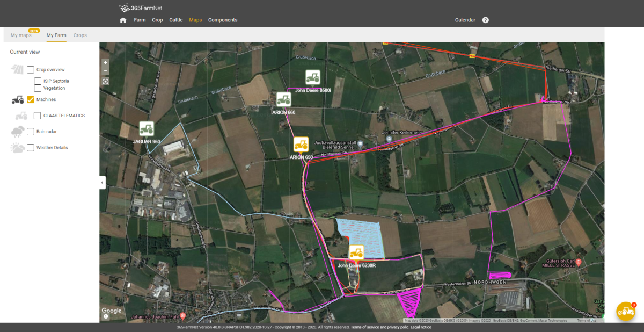Click the map fullscreen extent icon
The width and height of the screenshot is (644, 332).
pyautogui.click(x=105, y=82)
